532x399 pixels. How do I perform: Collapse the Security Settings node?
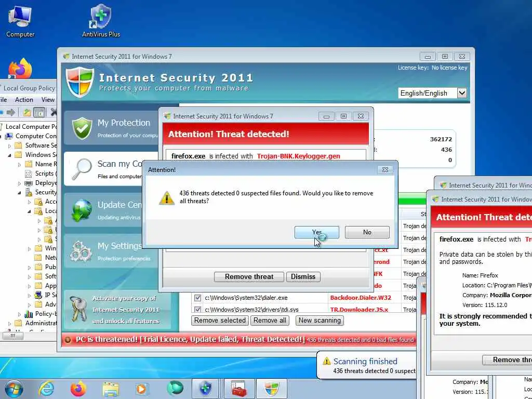coord(19,193)
